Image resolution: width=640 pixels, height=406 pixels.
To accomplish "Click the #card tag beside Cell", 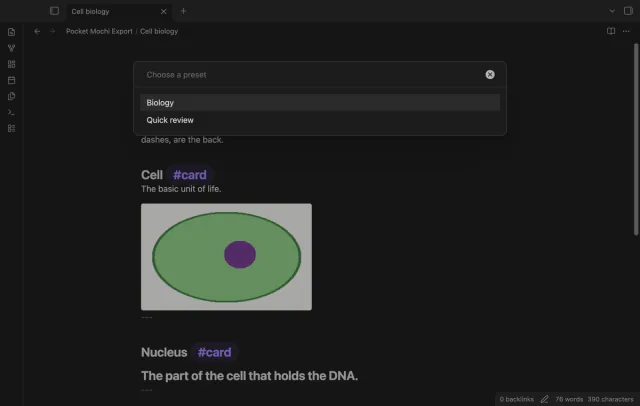I will [x=190, y=175].
